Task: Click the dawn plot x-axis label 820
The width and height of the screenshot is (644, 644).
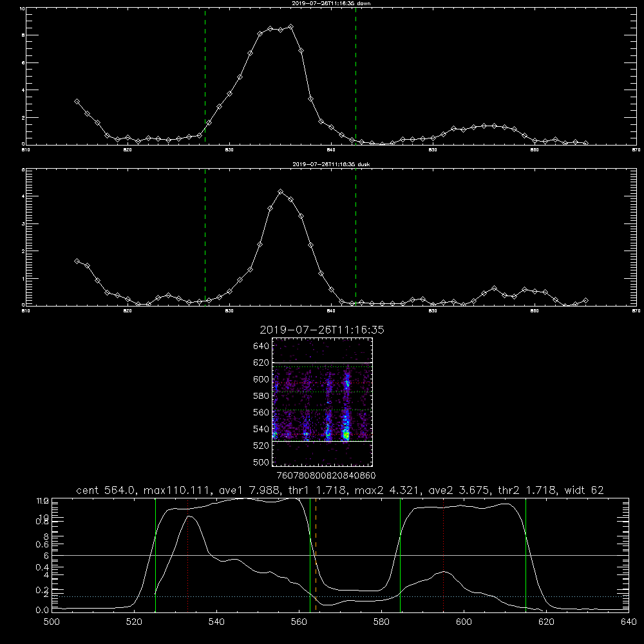Action: coord(128,150)
